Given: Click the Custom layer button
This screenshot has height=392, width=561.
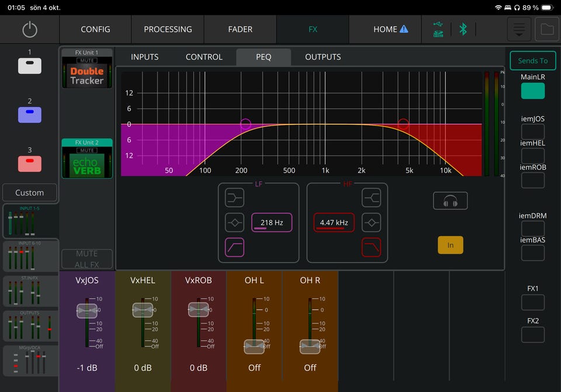Looking at the screenshot, I should tap(30, 192).
